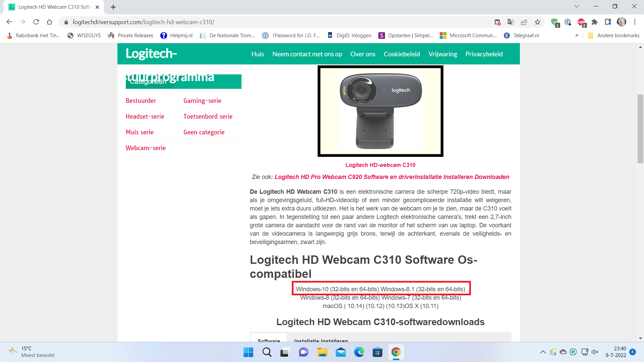This screenshot has width=644, height=362.
Task: Open the WISEGUYS bookmark
Action: click(x=84, y=36)
